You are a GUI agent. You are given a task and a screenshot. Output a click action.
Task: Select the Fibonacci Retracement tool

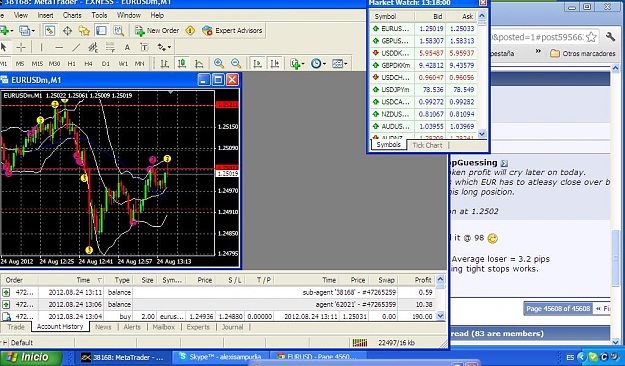[110, 47]
